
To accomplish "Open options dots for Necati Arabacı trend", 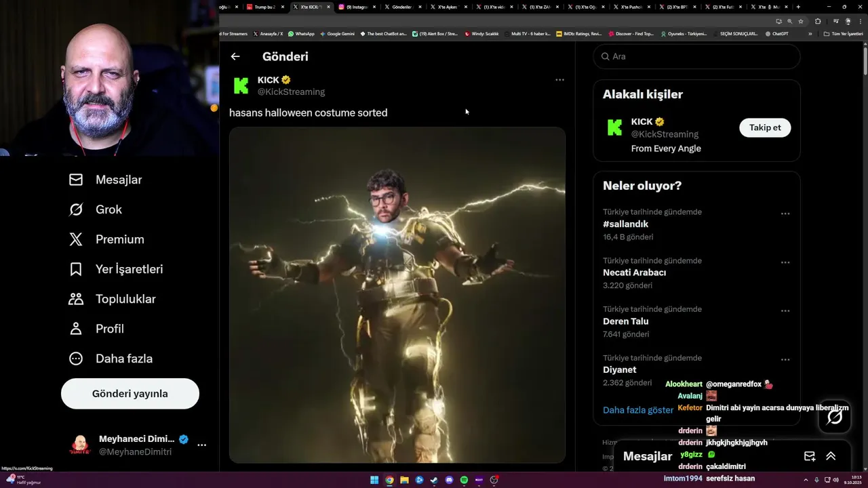I will point(785,262).
